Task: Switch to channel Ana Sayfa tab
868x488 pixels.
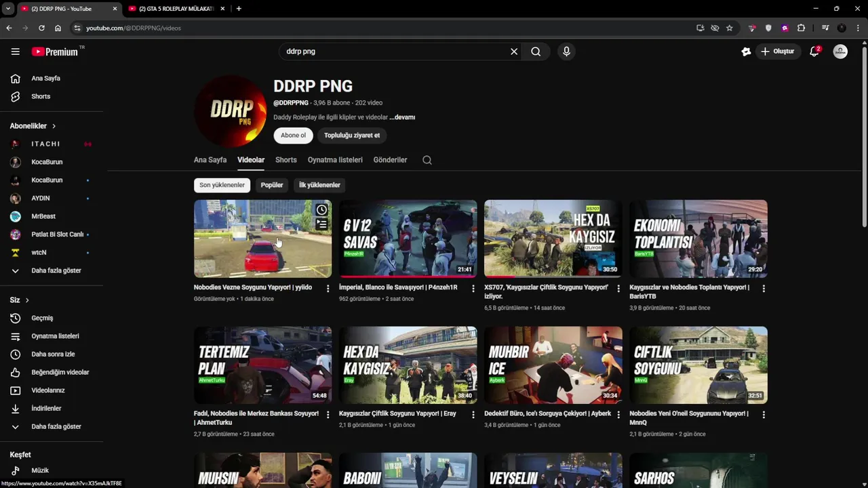Action: click(210, 160)
